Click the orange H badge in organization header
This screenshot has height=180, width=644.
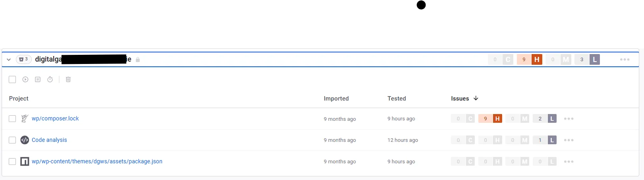point(537,60)
